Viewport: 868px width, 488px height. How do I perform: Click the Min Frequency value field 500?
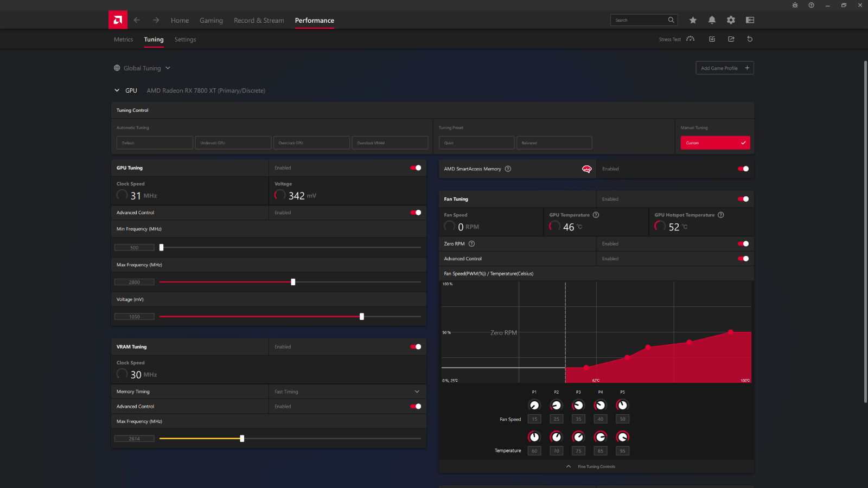135,247
